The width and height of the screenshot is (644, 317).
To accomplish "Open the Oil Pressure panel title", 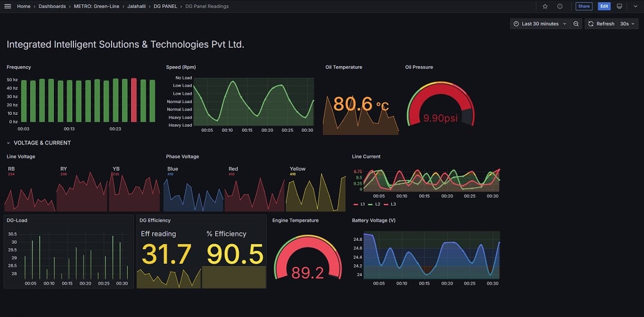I will click(x=419, y=67).
